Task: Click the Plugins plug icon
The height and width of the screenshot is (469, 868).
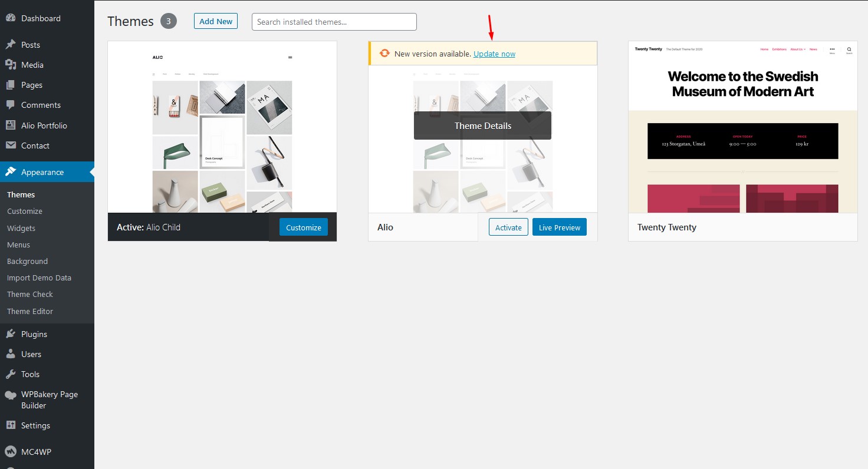Action: tap(11, 334)
